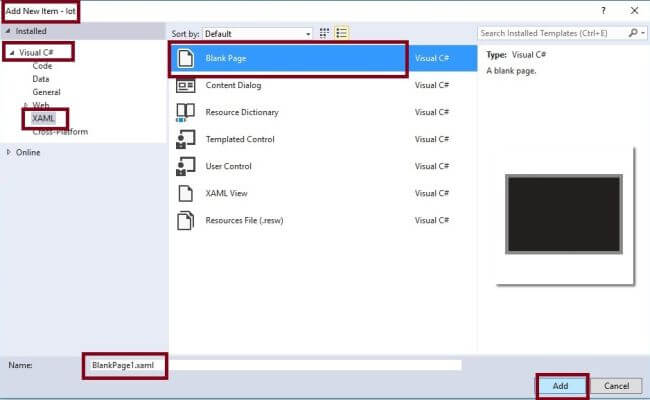This screenshot has width=650, height=400.
Task: Select the Content Dialog row text
Action: coord(233,85)
